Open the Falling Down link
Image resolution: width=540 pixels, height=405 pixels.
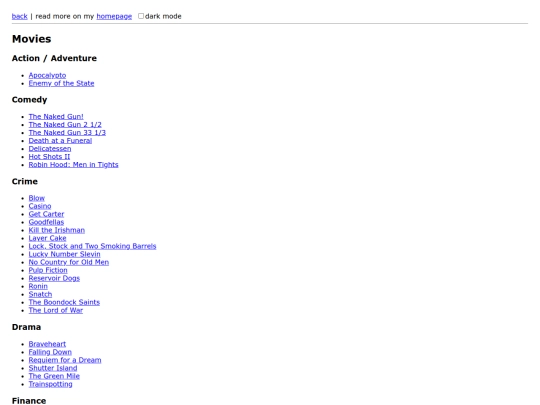click(x=50, y=352)
